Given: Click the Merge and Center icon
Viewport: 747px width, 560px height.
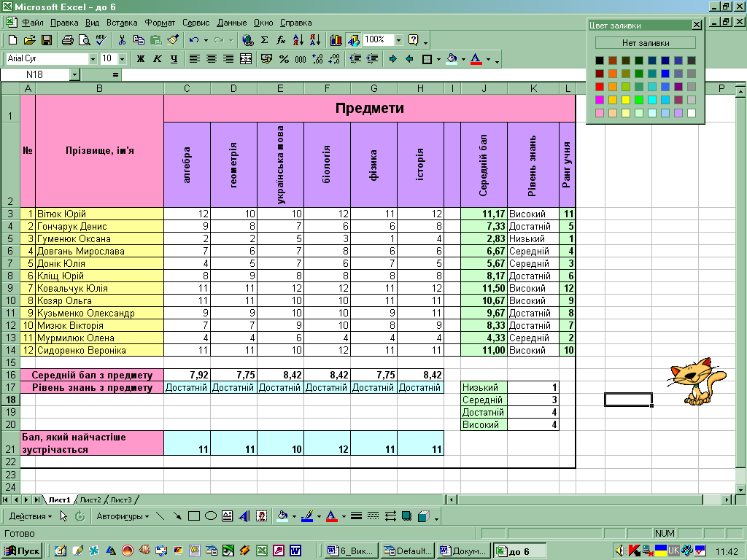Looking at the screenshot, I should 246,59.
